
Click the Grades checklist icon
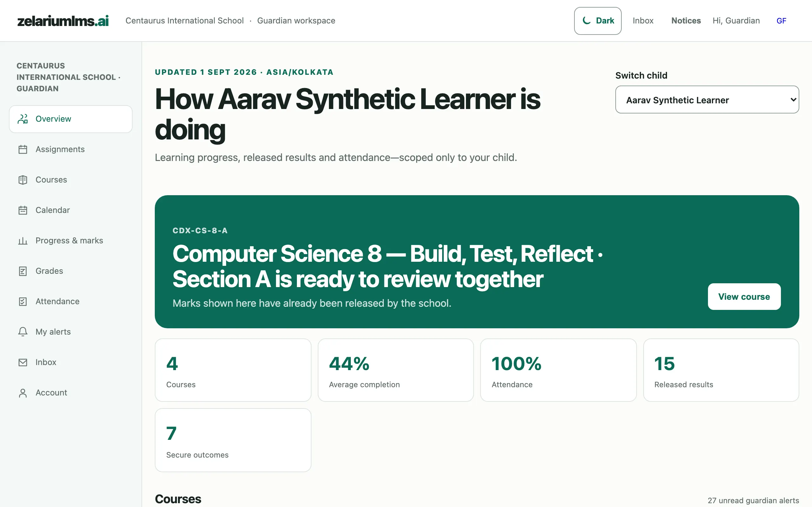tap(23, 271)
